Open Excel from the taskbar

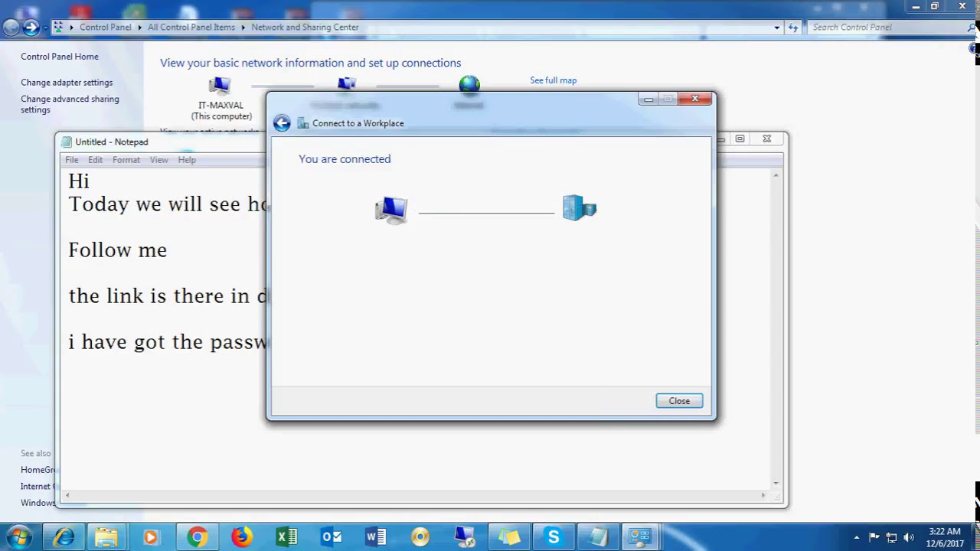click(x=287, y=537)
